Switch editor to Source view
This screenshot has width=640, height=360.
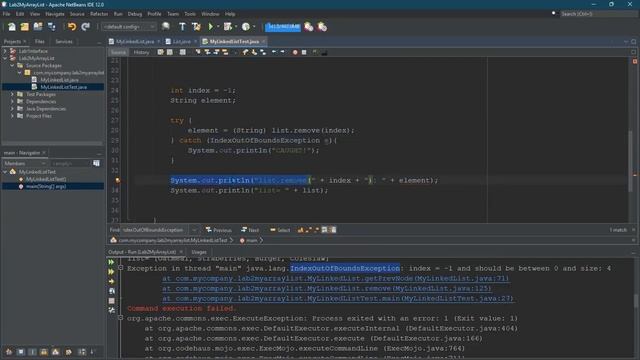point(118,52)
